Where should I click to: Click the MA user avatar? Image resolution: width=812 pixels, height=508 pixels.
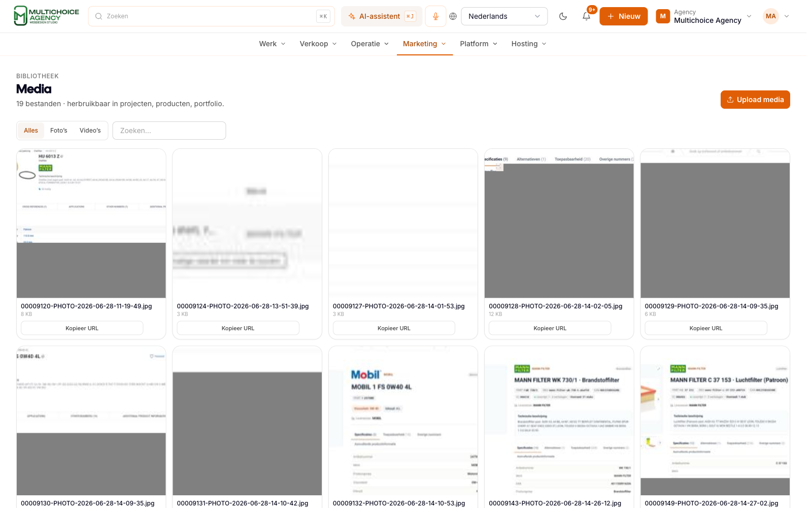[770, 16]
